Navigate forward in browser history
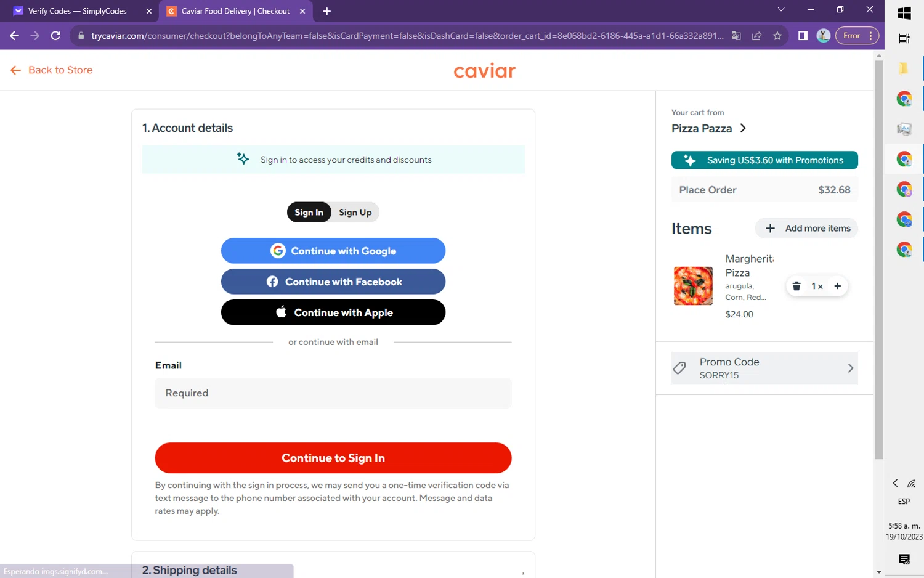This screenshot has width=924, height=578. click(x=35, y=36)
